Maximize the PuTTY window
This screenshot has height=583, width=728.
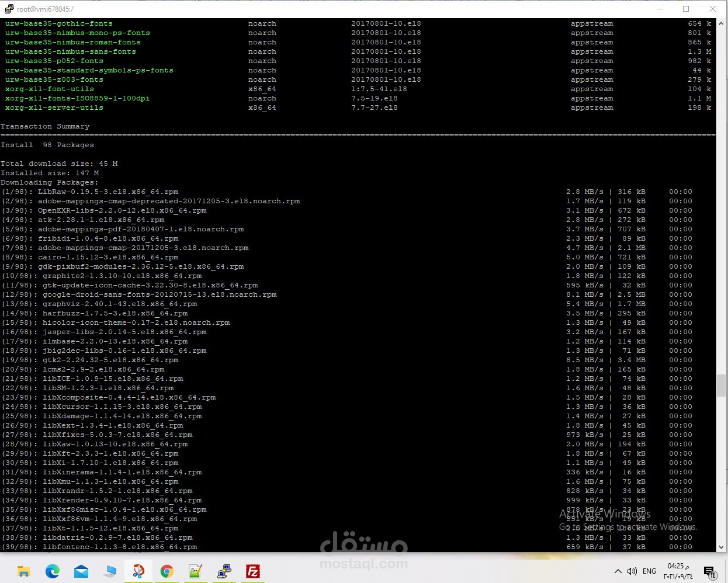click(686, 9)
